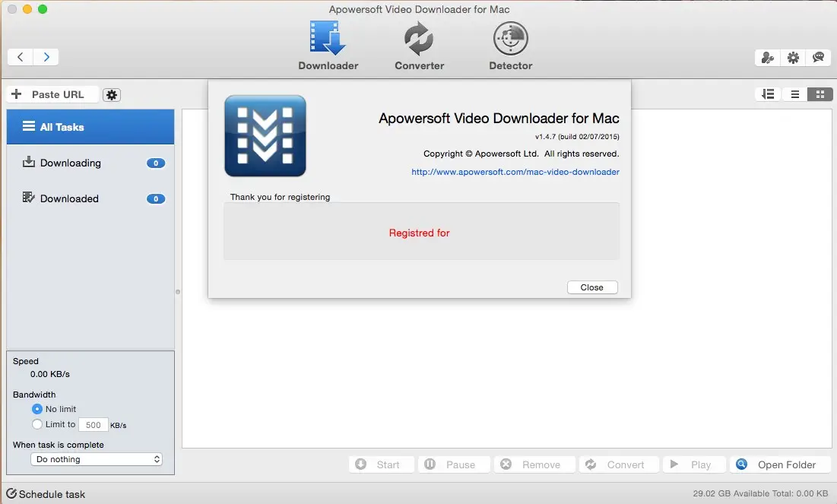Image resolution: width=837 pixels, height=504 pixels.
Task: Open the Downloader section
Action: click(328, 46)
